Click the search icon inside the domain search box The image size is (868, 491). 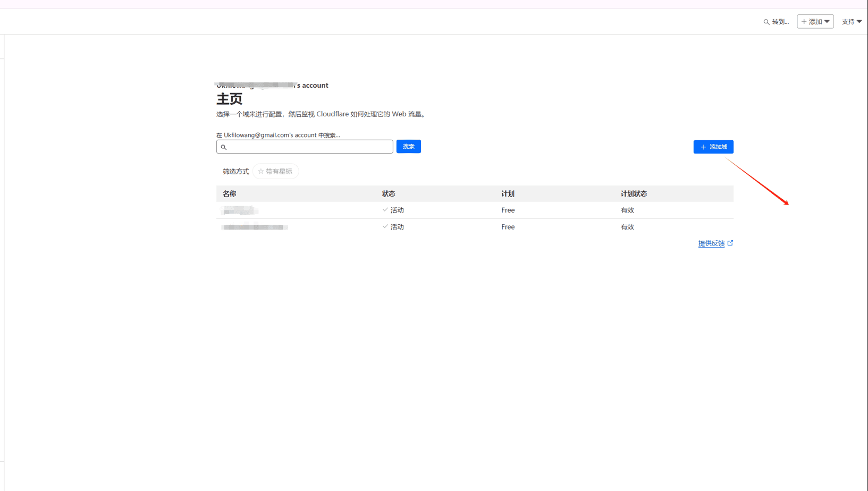(x=224, y=147)
